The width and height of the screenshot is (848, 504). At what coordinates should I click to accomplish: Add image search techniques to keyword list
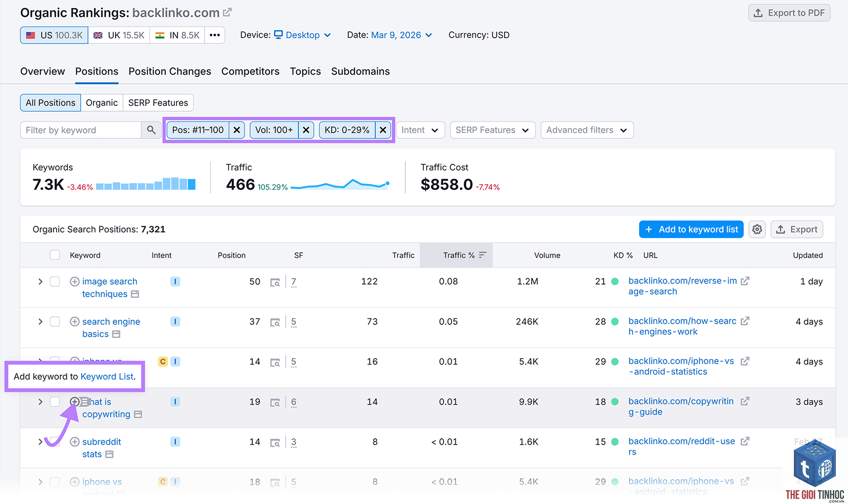75,281
